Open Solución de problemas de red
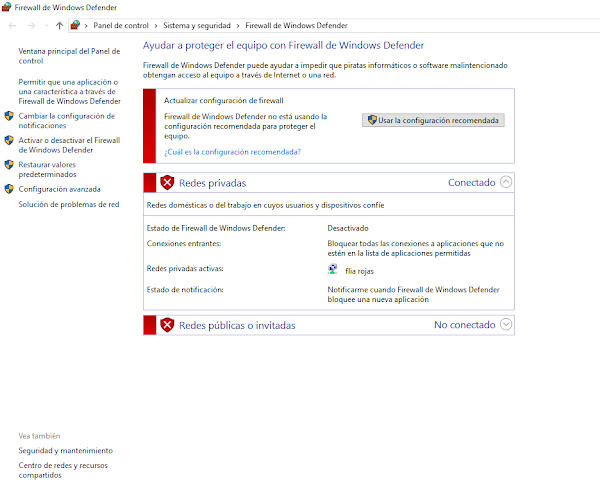600x486 pixels. pos(69,204)
